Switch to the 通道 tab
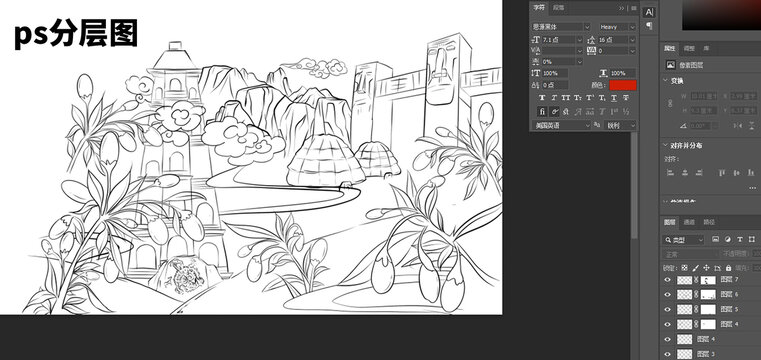This screenshot has height=360, width=761. point(689,222)
